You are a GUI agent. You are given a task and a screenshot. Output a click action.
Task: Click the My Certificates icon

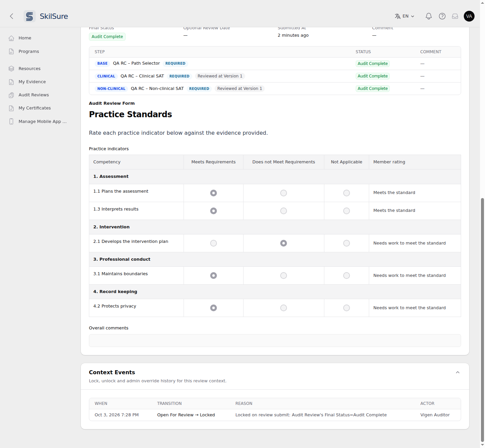pyautogui.click(x=11, y=108)
